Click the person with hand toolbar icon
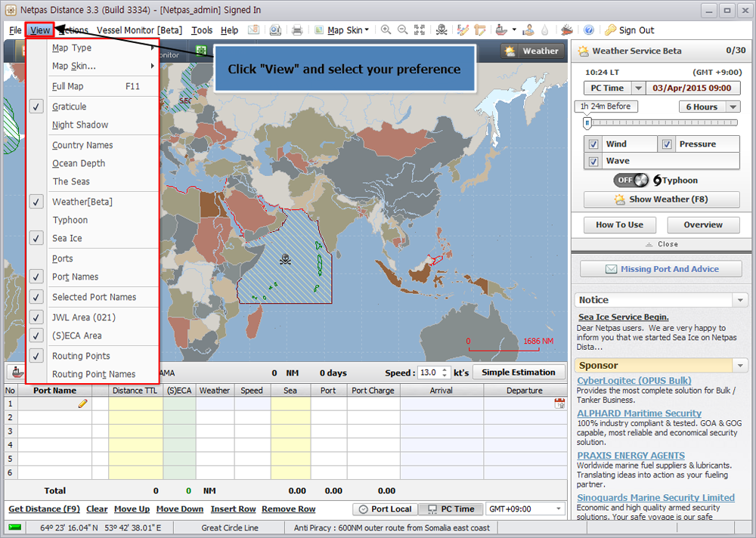The image size is (756, 538). [x=529, y=30]
